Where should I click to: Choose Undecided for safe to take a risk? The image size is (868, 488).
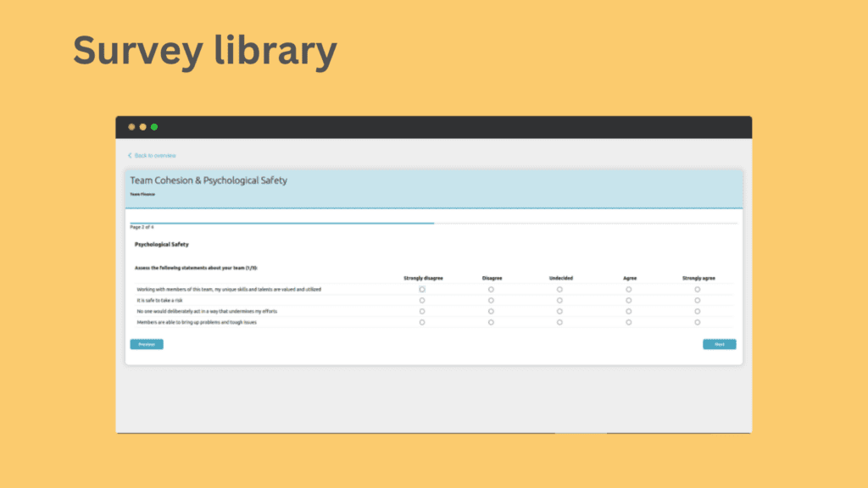559,301
